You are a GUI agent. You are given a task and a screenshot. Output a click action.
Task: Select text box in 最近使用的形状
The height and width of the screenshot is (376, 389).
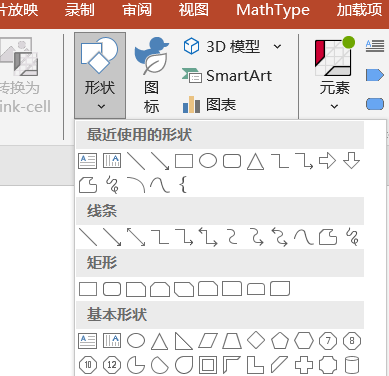(88, 161)
